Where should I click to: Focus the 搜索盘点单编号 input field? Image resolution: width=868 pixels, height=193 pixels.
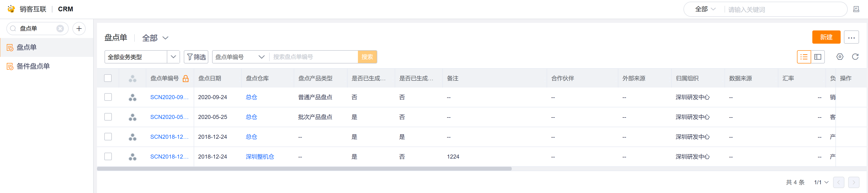313,57
